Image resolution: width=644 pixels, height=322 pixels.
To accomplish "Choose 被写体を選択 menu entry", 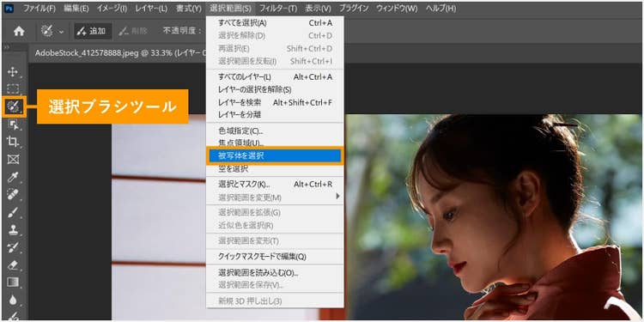I will [275, 156].
